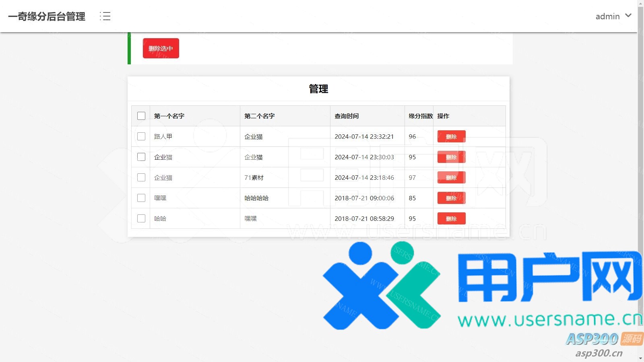
Task: Check the box for the 23:30:03 row
Action: click(x=141, y=157)
